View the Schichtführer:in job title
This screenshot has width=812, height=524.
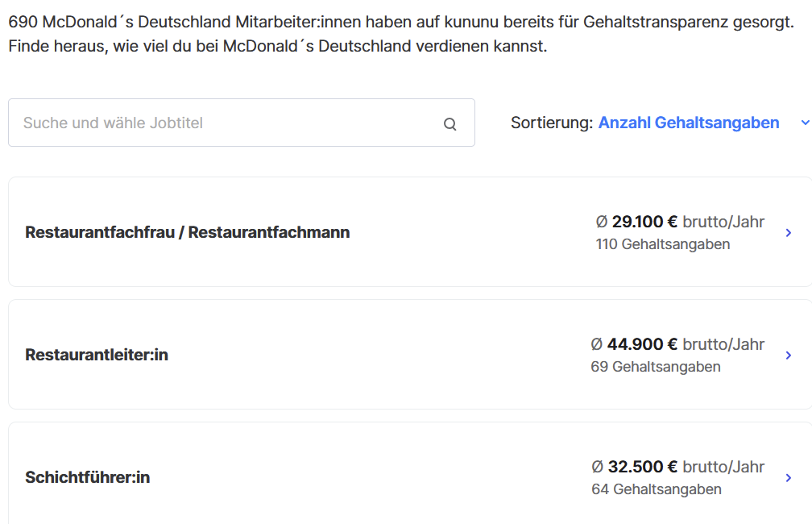(88, 478)
